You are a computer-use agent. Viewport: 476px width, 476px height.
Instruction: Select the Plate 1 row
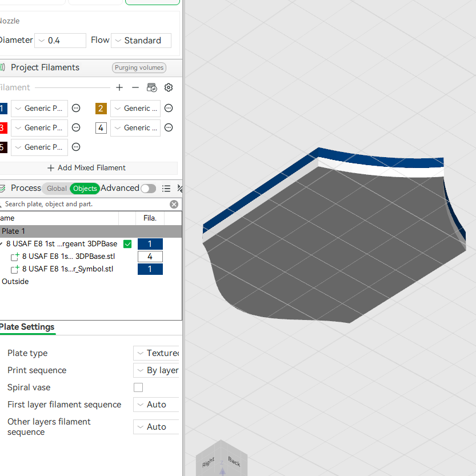pos(91,231)
